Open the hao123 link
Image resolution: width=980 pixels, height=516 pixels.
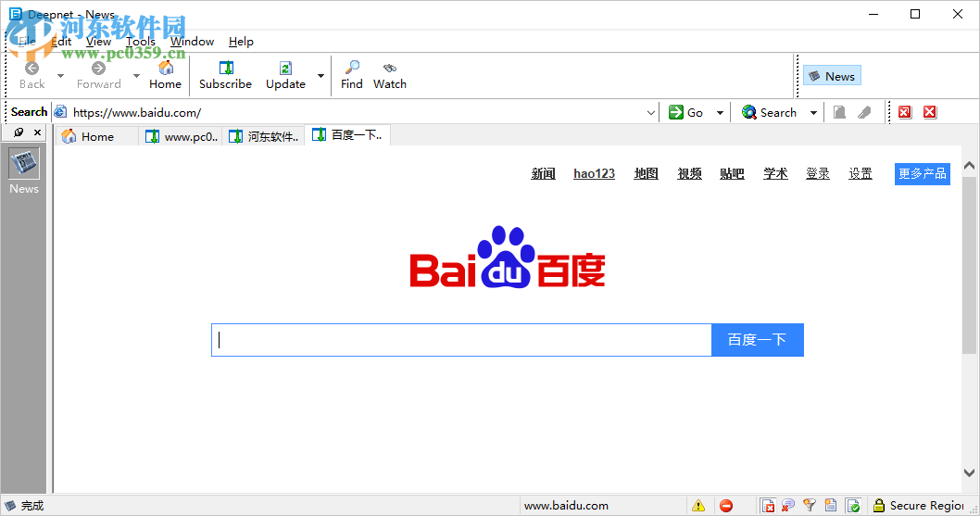[595, 173]
